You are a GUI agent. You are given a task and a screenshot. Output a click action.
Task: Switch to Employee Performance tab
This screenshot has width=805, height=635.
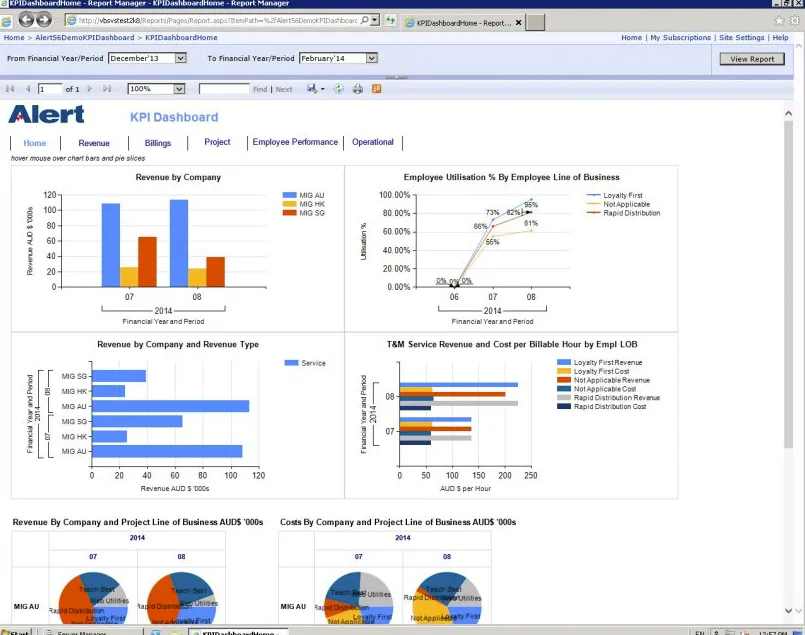[295, 142]
